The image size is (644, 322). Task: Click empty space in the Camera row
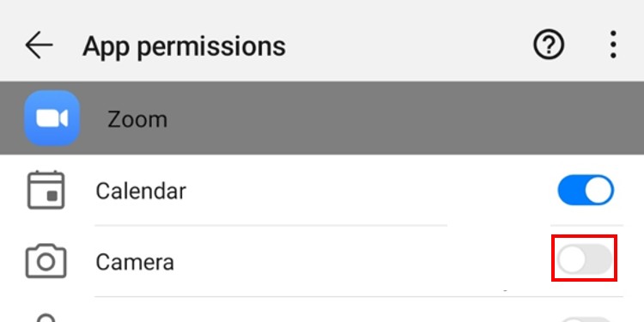tap(361, 261)
